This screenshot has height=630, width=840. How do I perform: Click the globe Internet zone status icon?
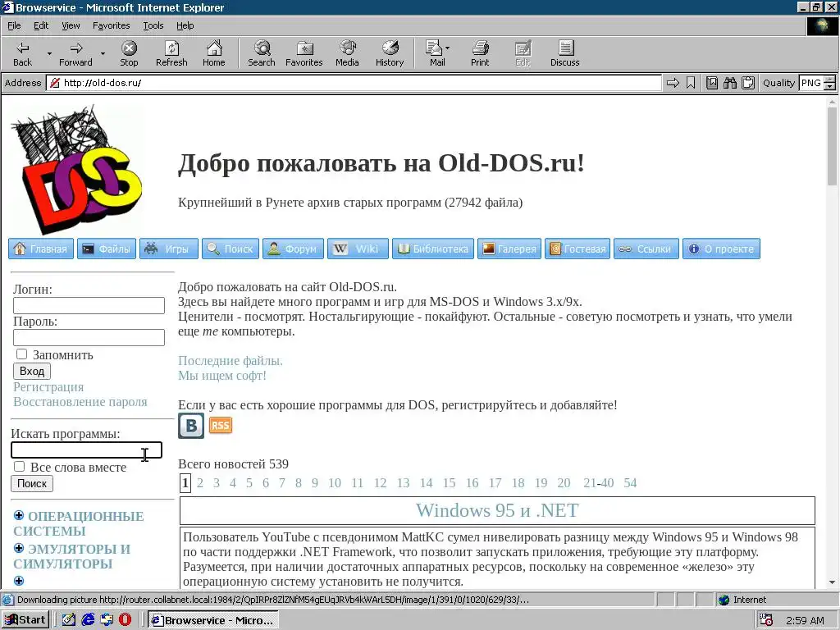(724, 600)
